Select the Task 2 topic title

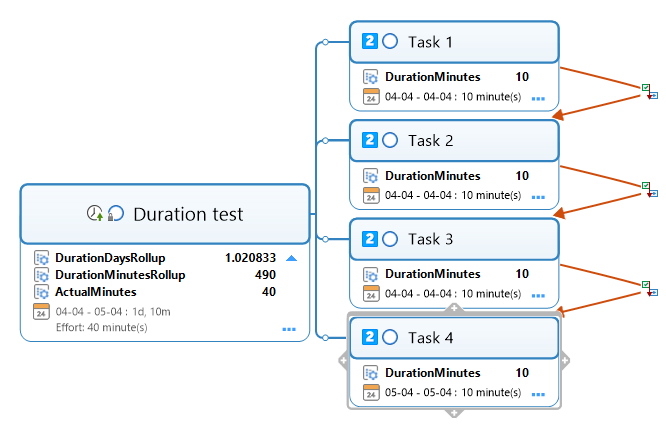(x=431, y=141)
